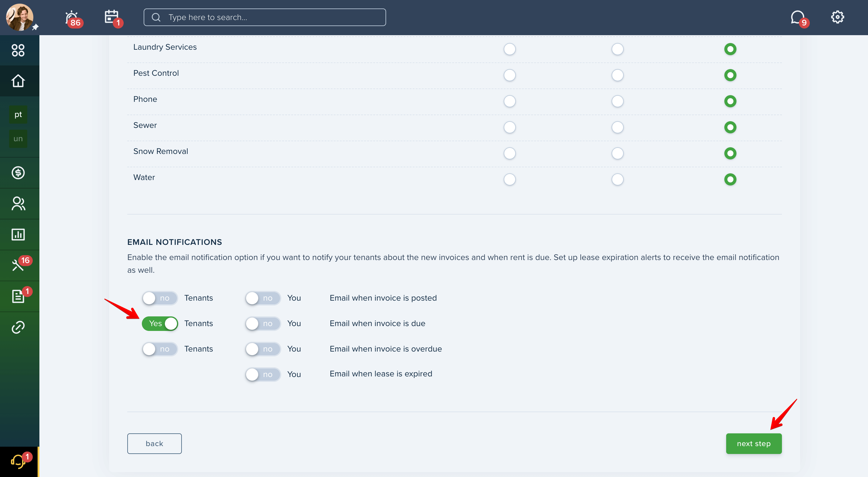Click the 'Snow Removal' row label
Viewport: 868px width, 477px height.
pos(160,151)
